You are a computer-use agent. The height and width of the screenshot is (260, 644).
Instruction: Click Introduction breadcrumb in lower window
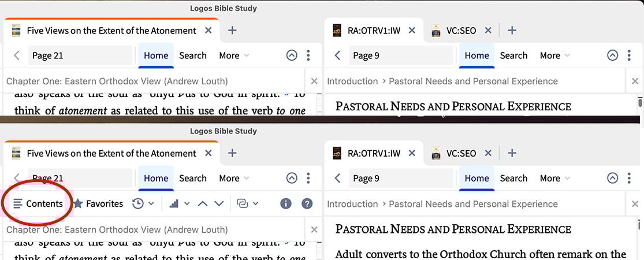point(352,204)
